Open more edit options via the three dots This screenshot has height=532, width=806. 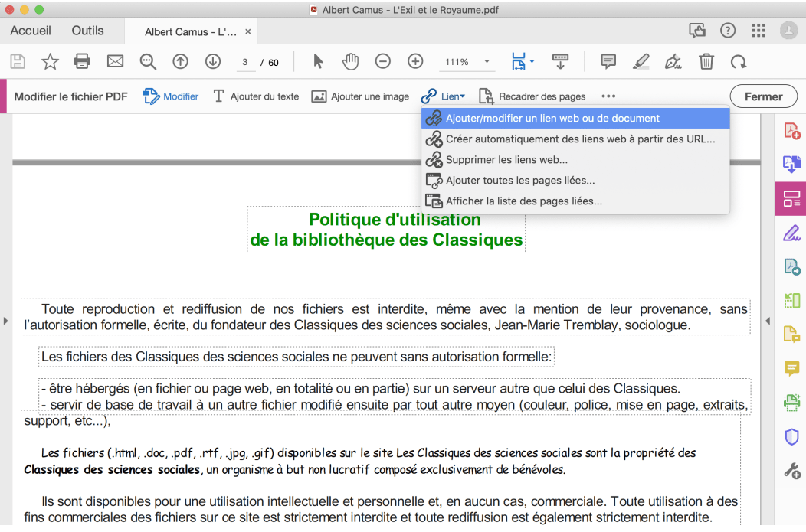[x=608, y=96]
